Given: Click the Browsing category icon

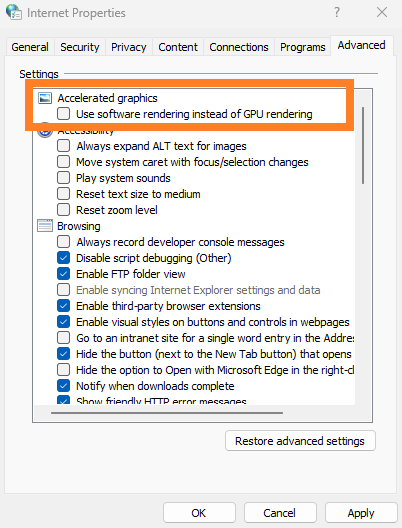Looking at the screenshot, I should tap(45, 226).
